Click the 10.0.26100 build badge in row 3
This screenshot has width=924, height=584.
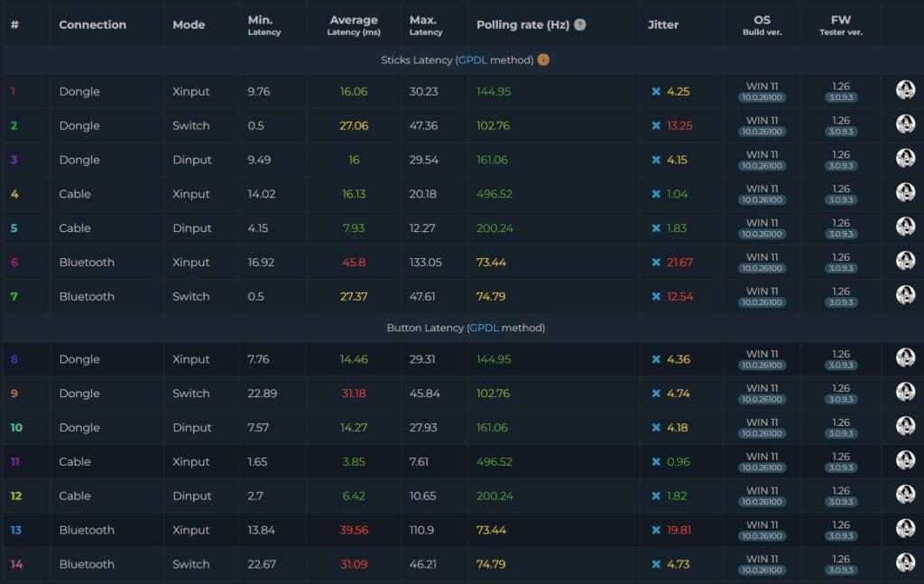click(762, 166)
